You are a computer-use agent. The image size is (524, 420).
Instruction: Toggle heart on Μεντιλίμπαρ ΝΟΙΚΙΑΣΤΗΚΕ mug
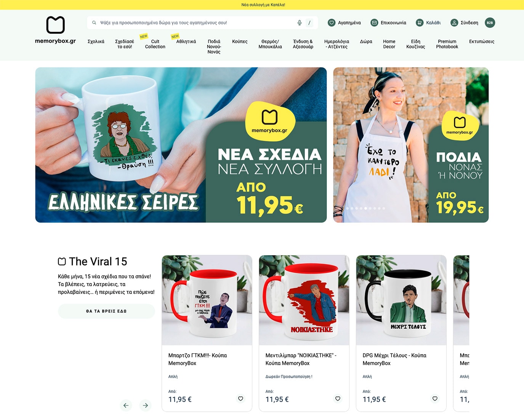338,399
